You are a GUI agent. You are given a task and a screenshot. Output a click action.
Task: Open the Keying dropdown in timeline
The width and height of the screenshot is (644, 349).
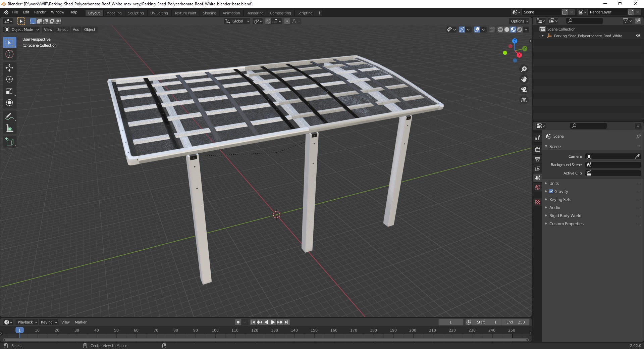[x=49, y=322]
